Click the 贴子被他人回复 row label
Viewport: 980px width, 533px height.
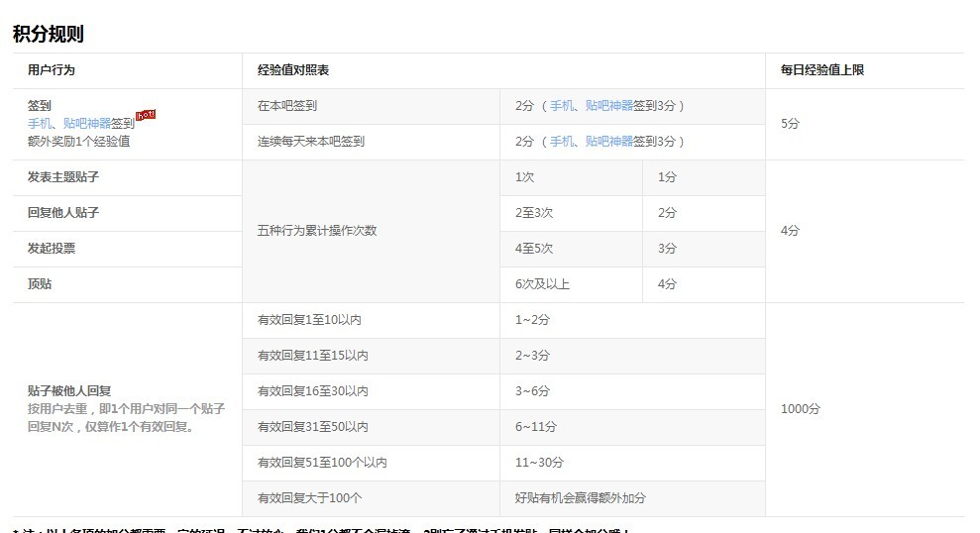coord(69,391)
